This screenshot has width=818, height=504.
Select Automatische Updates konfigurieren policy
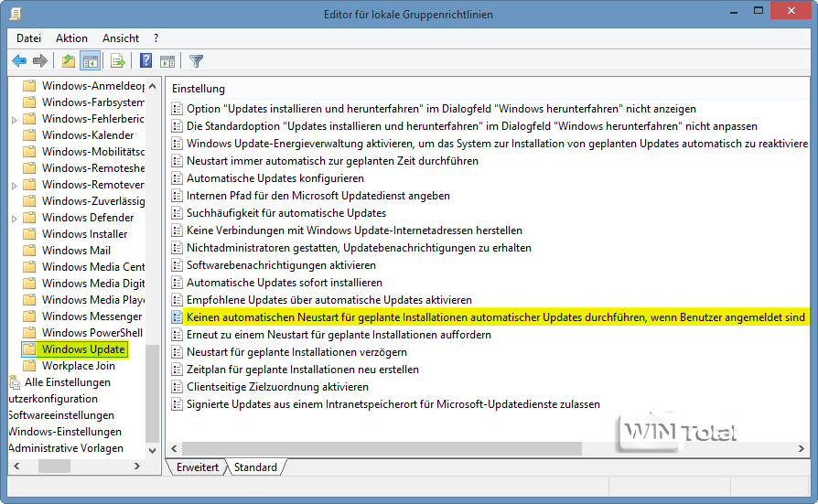(275, 178)
